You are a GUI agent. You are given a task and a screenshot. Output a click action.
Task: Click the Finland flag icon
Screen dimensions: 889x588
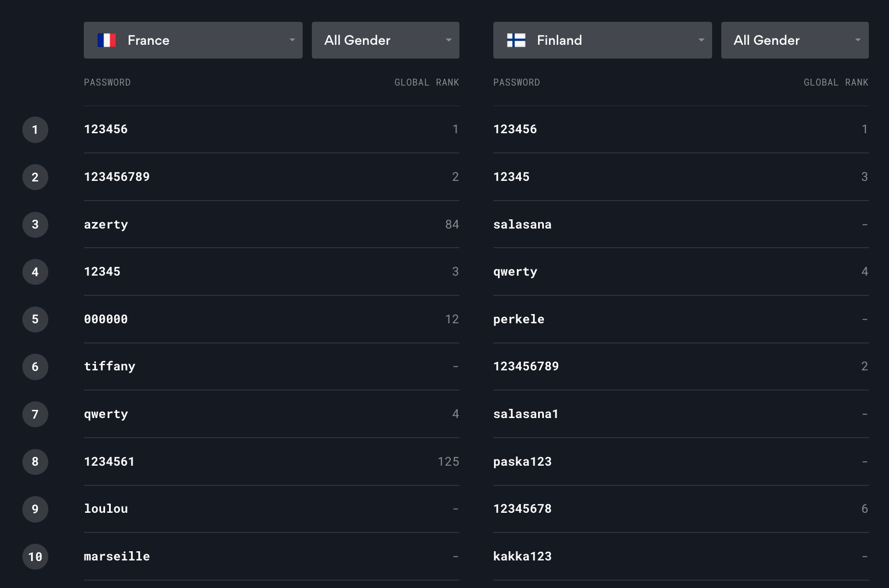point(516,40)
